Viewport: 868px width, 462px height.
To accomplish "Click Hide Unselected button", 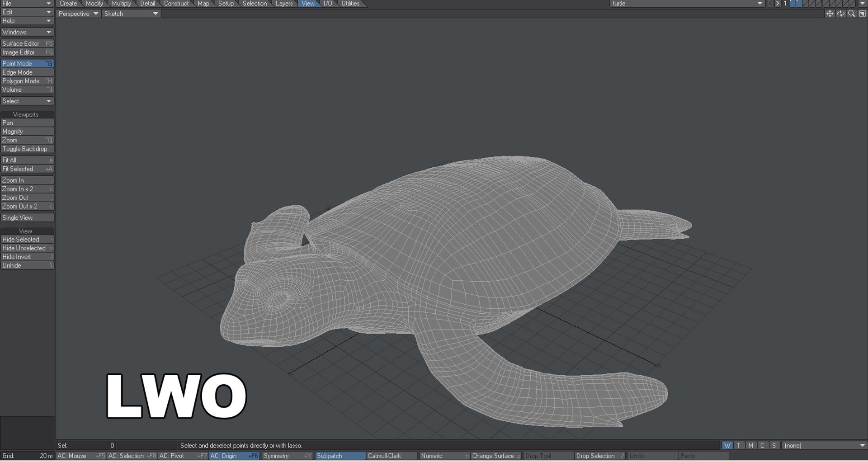I will 27,248.
